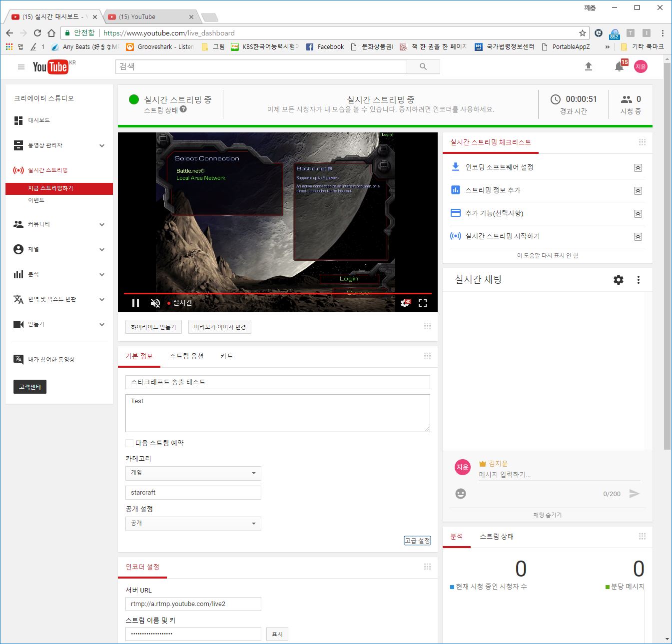Expand the 추가 기능(선택사항) checklist row
Image resolution: width=672 pixels, height=644 pixels.
click(x=638, y=214)
